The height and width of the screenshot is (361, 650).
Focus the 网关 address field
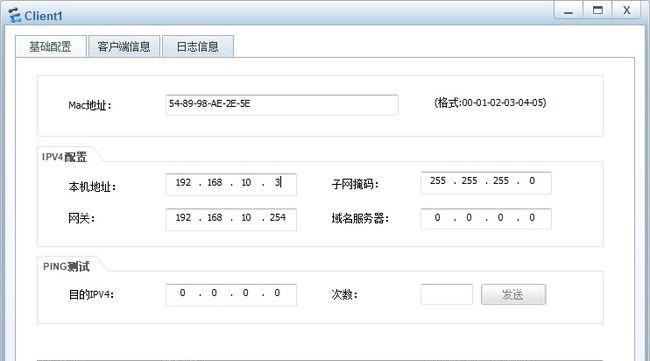[x=231, y=219]
